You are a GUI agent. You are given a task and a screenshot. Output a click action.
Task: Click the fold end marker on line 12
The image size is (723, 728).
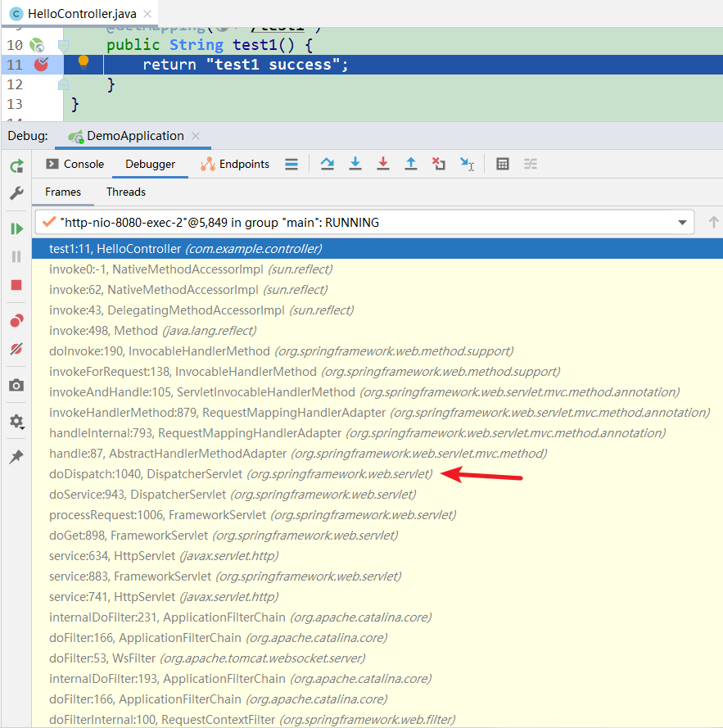point(64,84)
